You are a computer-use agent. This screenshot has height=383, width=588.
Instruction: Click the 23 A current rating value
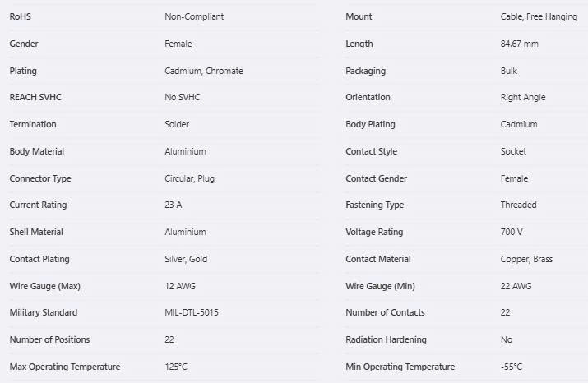[x=174, y=205]
